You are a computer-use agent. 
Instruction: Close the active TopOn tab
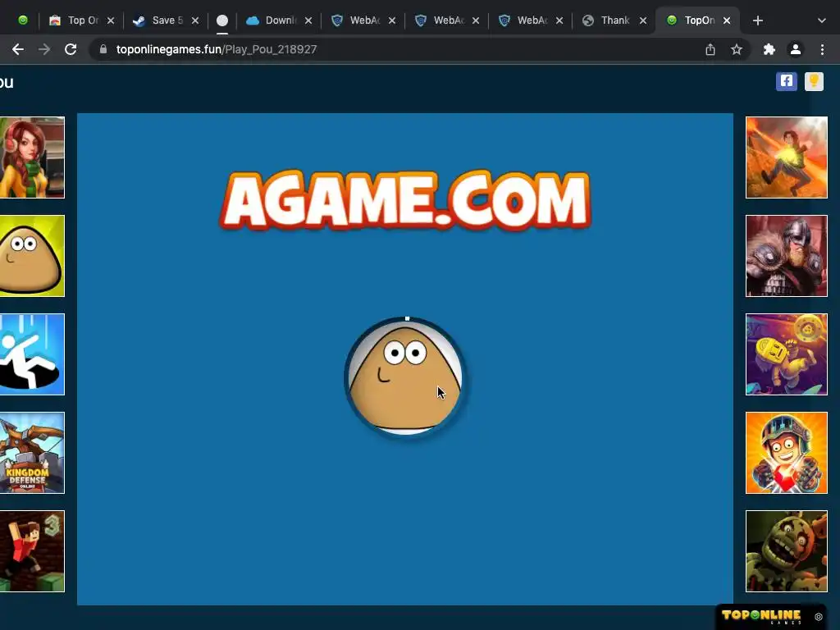[727, 21]
